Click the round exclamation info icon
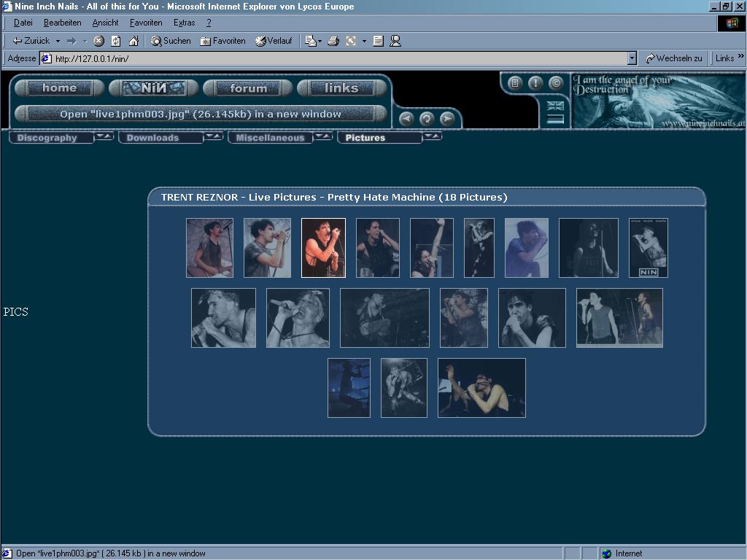The height and width of the screenshot is (560, 747). click(535, 83)
